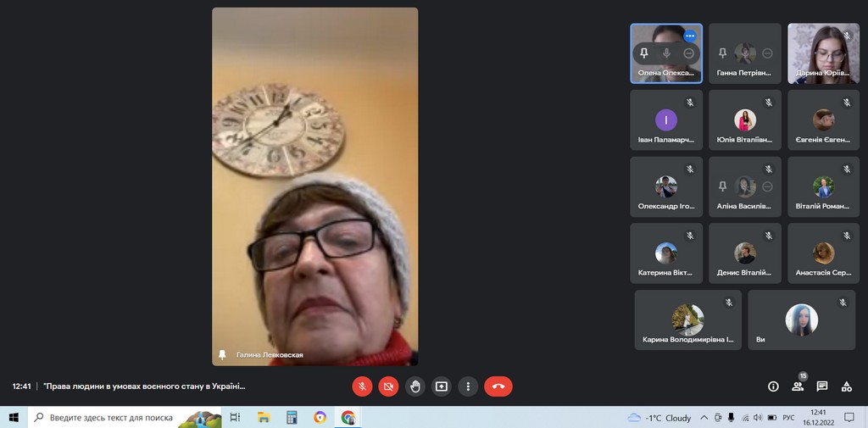The height and width of the screenshot is (428, 868).
Task: Pin Аліна Василівна's tile
Action: pos(722,186)
